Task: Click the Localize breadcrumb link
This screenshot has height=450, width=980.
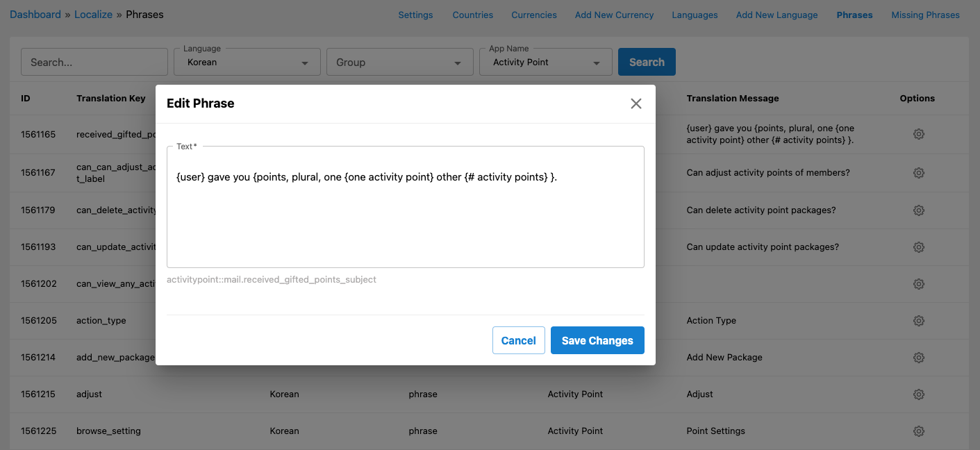Action: tap(93, 14)
